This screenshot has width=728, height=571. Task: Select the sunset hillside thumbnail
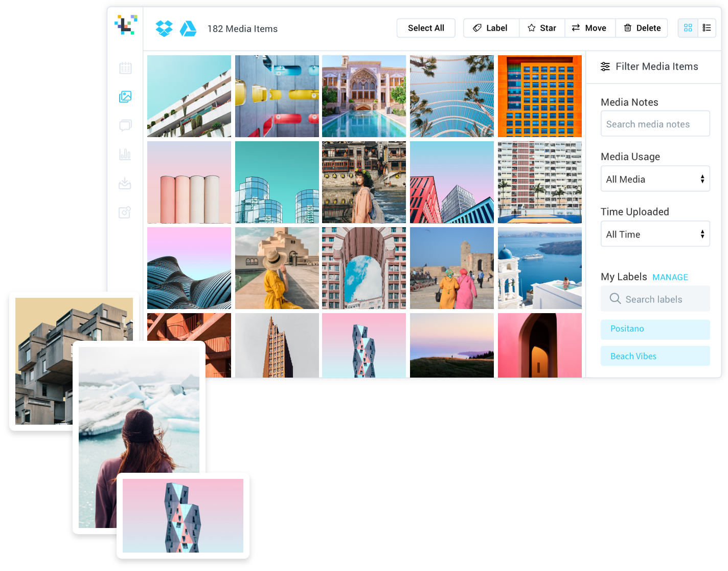pos(452,345)
